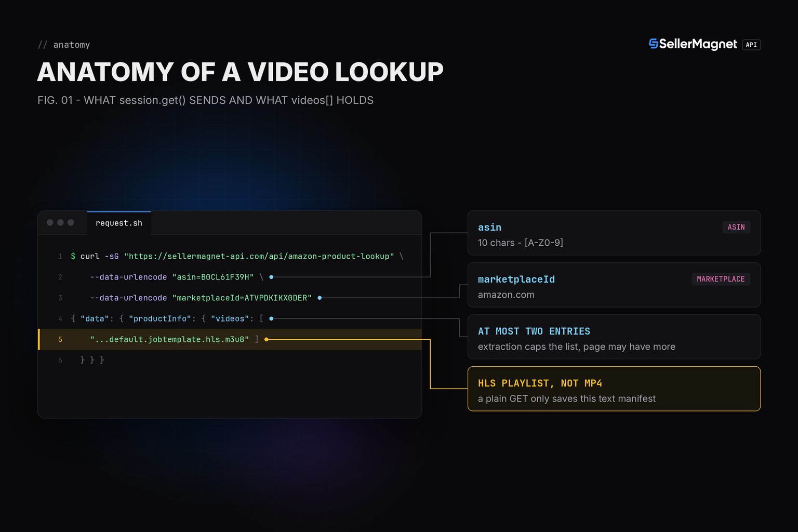Image resolution: width=798 pixels, height=532 pixels.
Task: Click line number 1 in the gutter
Action: [x=60, y=256]
